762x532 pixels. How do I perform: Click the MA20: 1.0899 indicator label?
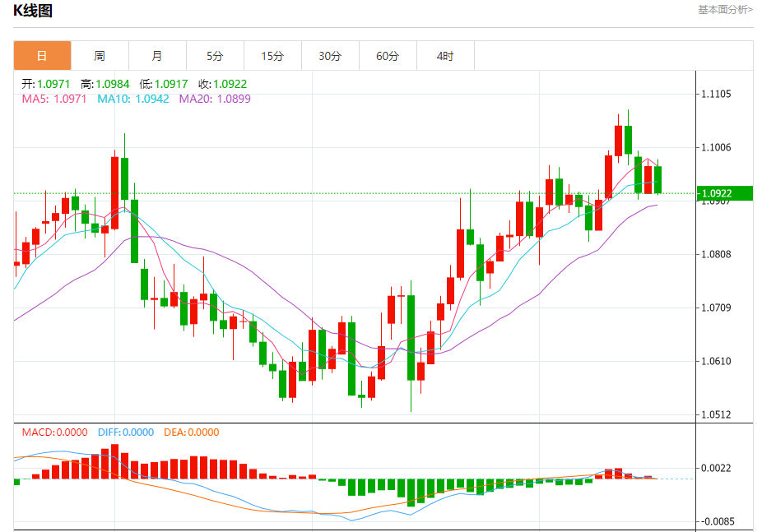pos(215,99)
